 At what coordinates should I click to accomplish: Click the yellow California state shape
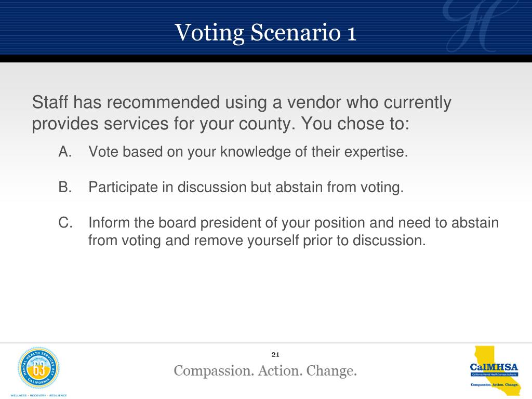pos(496,370)
